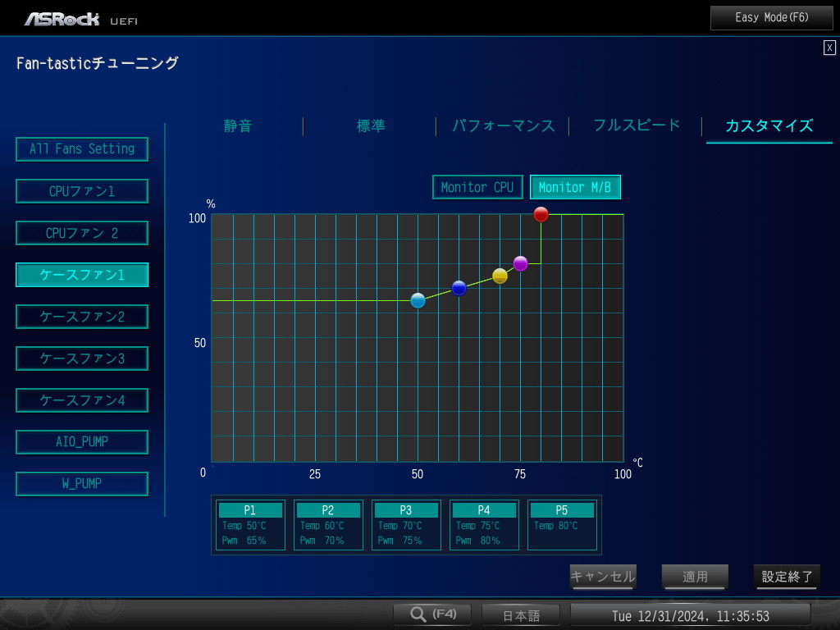The height and width of the screenshot is (630, 840).
Task: Choose AIO_PUMP in the fan list
Action: (x=82, y=442)
